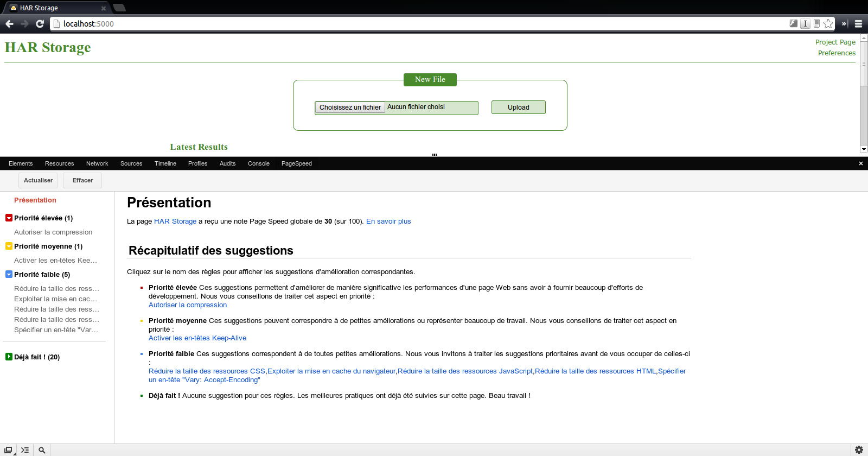
Task: Open DevTools settings gear
Action: tap(859, 450)
